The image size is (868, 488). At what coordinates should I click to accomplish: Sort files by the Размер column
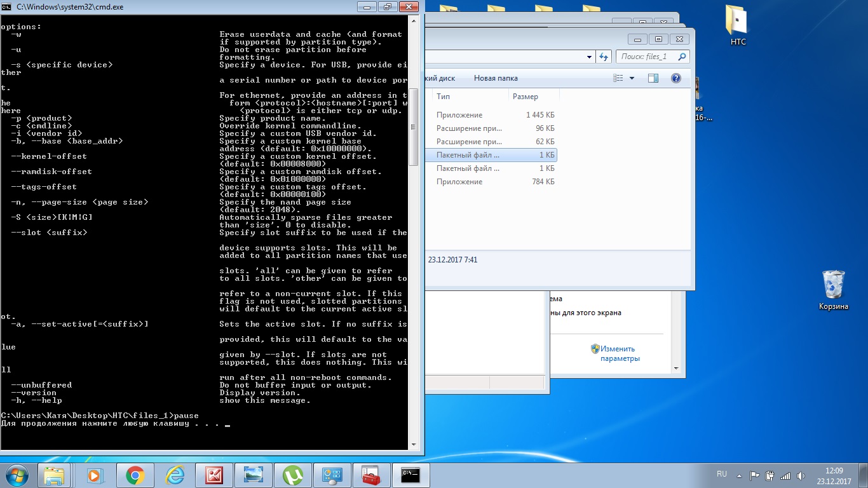pyautogui.click(x=534, y=97)
